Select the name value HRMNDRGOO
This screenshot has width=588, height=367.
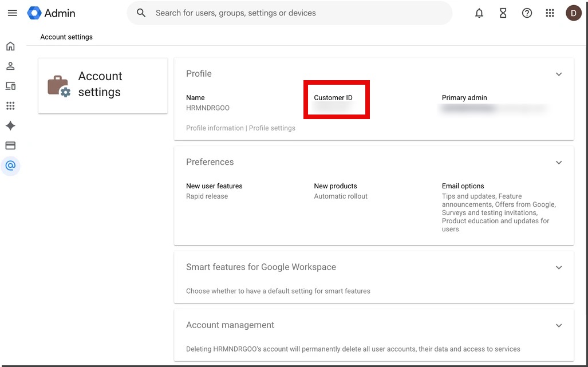click(x=208, y=108)
